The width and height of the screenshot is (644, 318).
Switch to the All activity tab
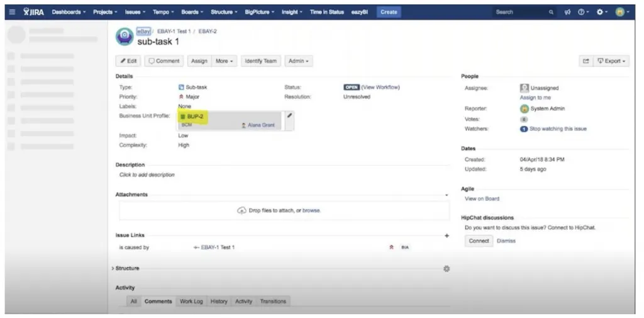(x=133, y=302)
